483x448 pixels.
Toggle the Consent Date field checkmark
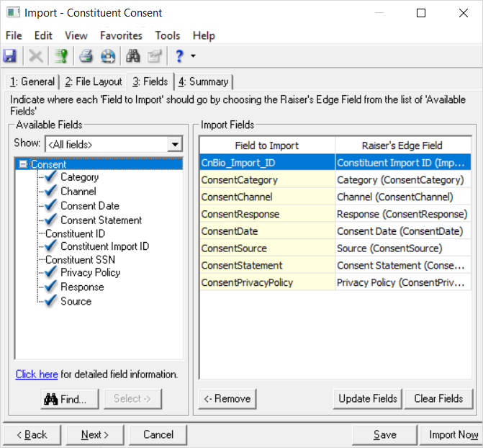[50, 206]
